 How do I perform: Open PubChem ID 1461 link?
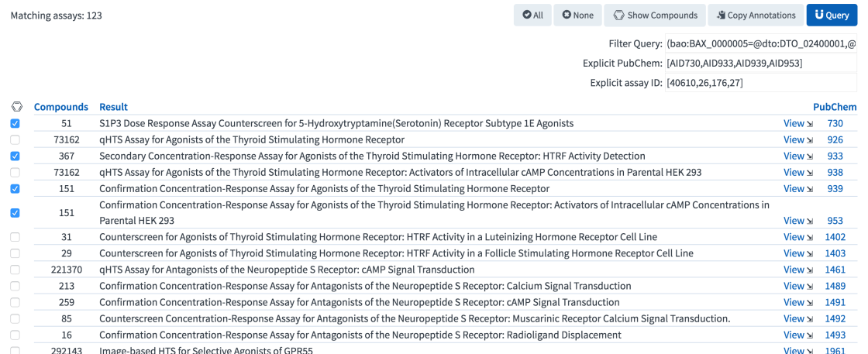pos(834,270)
